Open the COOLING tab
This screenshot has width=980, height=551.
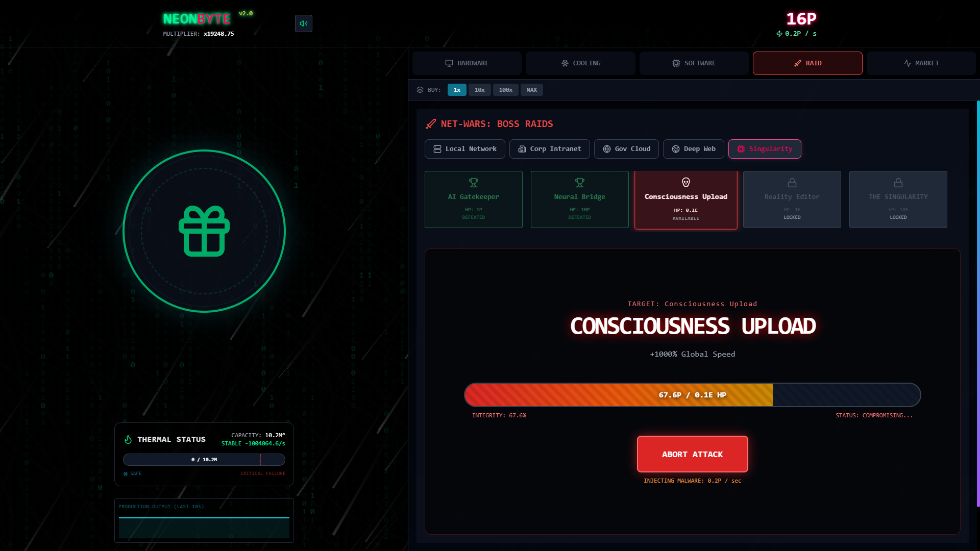click(x=580, y=63)
